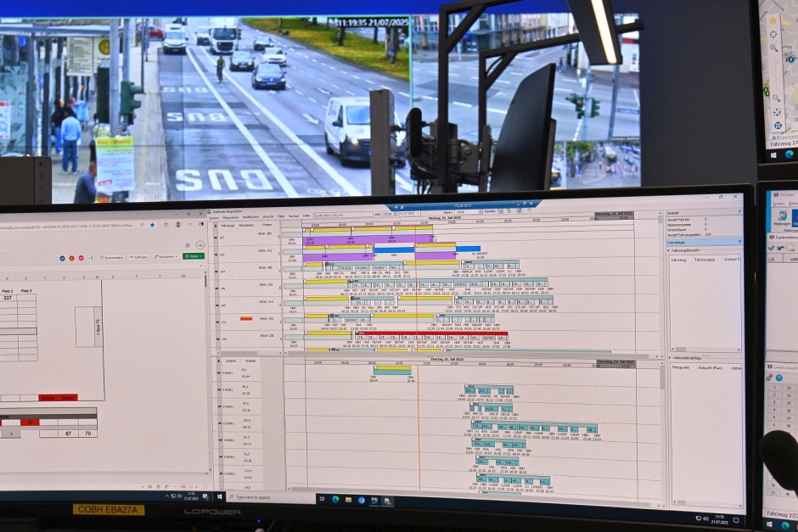
Task: Open the Windows Start menu on center monitor
Action: coord(219,496)
